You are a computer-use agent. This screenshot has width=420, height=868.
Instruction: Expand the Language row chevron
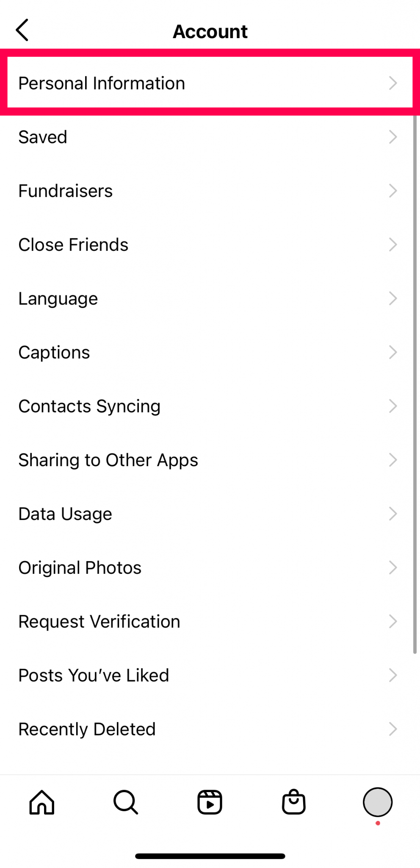click(x=393, y=298)
